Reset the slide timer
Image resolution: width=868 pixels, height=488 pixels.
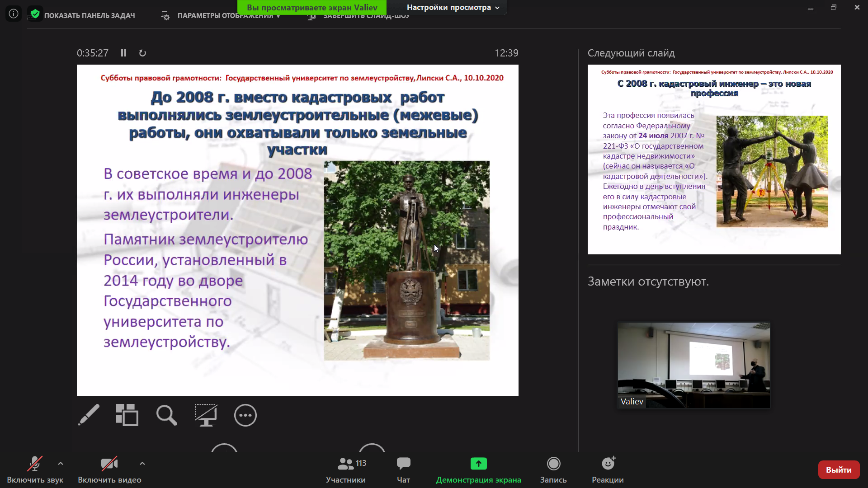[142, 53]
